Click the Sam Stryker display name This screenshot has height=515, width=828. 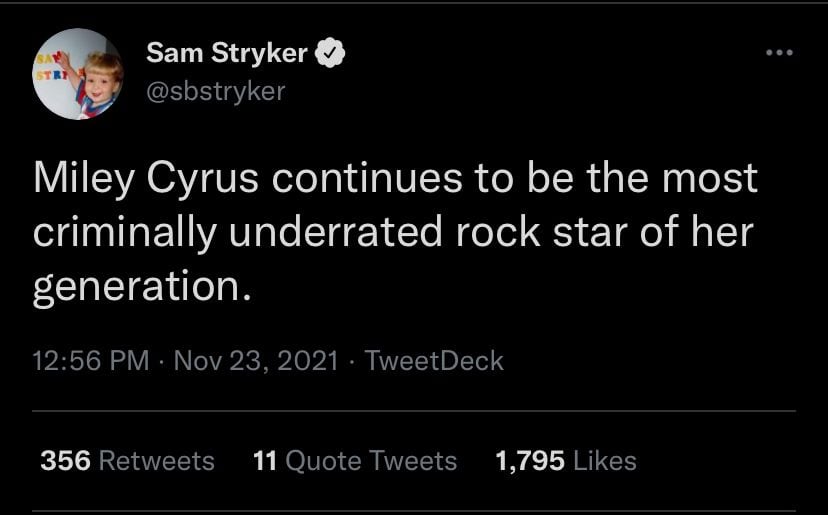click(x=227, y=53)
